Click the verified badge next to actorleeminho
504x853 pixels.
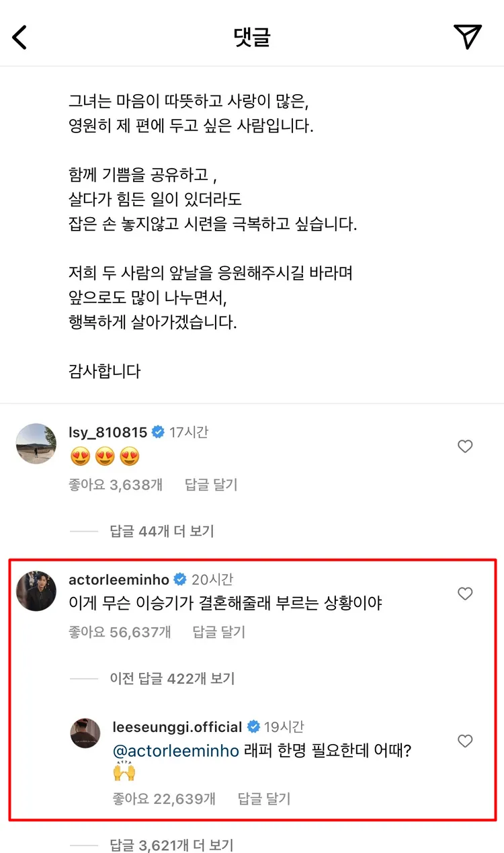click(179, 579)
